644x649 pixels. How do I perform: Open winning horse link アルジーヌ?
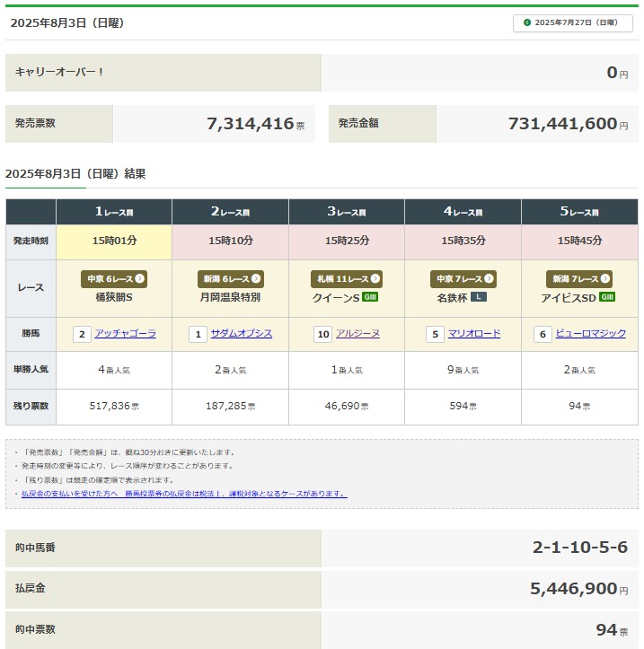(357, 334)
